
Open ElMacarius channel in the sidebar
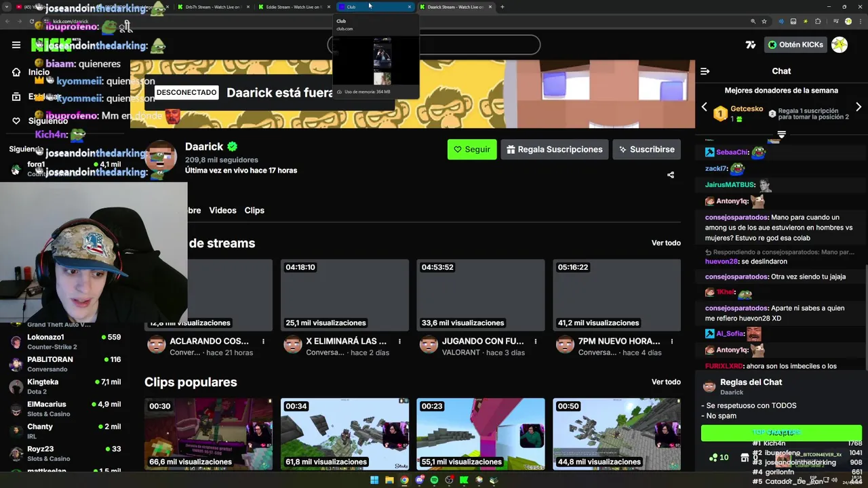tap(65, 409)
